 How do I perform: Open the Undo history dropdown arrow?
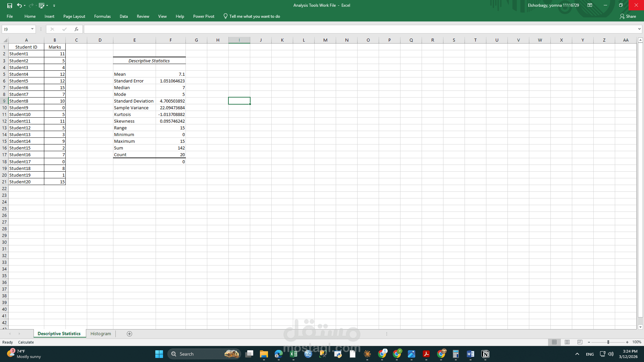coord(25,6)
